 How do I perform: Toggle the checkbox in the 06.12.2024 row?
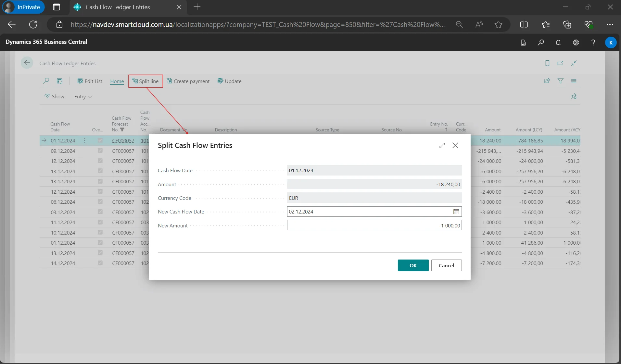pos(100,202)
